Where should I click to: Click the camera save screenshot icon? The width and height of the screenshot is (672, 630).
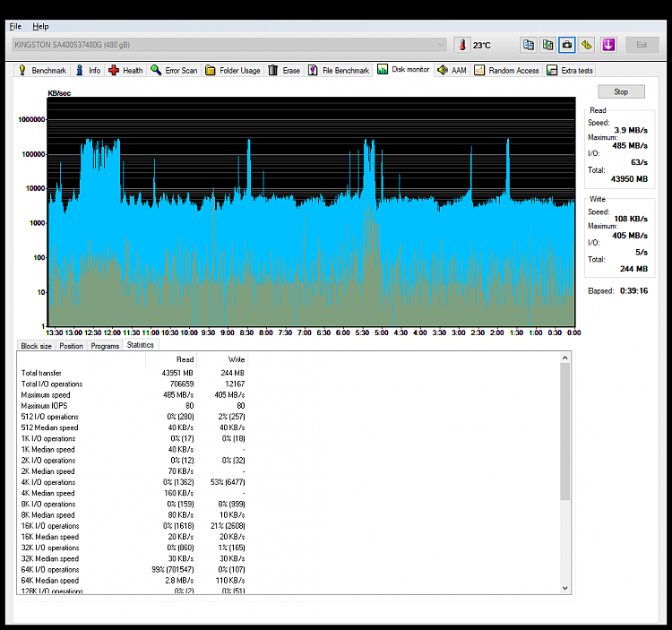[x=567, y=44]
